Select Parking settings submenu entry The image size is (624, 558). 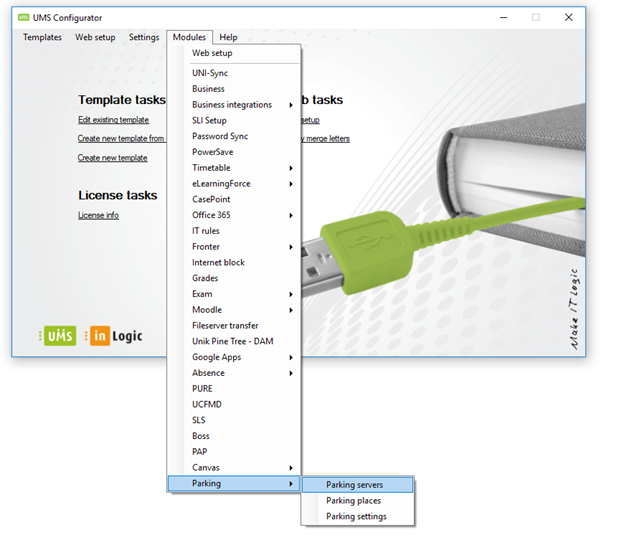tap(356, 517)
